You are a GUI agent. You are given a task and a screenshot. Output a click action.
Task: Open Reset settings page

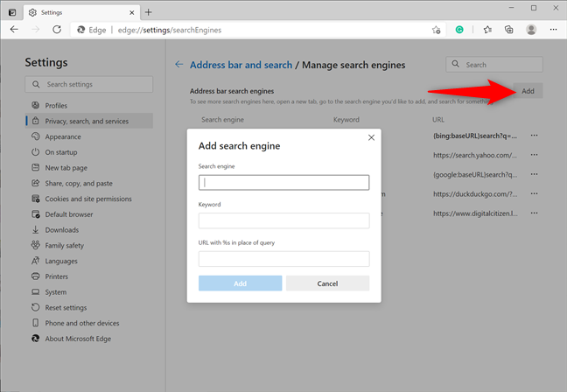89,307
